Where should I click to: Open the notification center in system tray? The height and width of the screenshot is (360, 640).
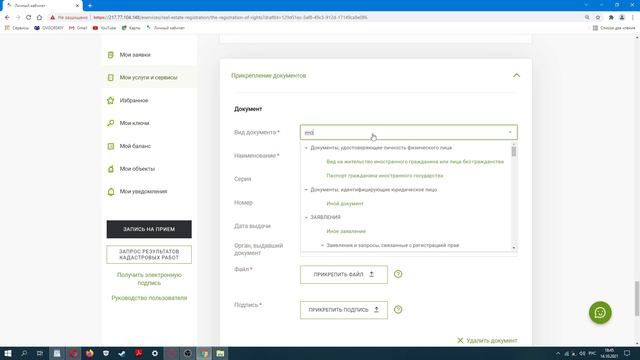click(627, 353)
